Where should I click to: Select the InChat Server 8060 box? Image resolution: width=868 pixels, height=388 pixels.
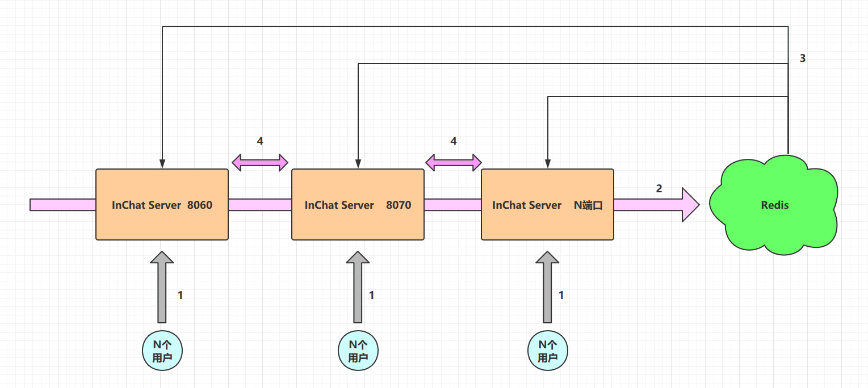162,204
